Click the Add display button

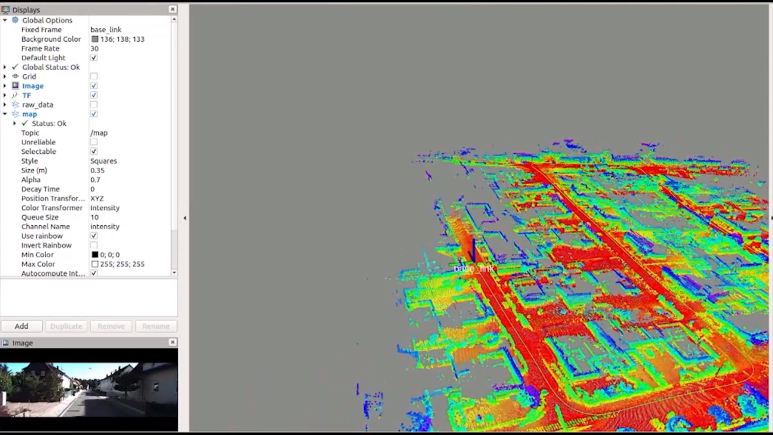(x=22, y=326)
